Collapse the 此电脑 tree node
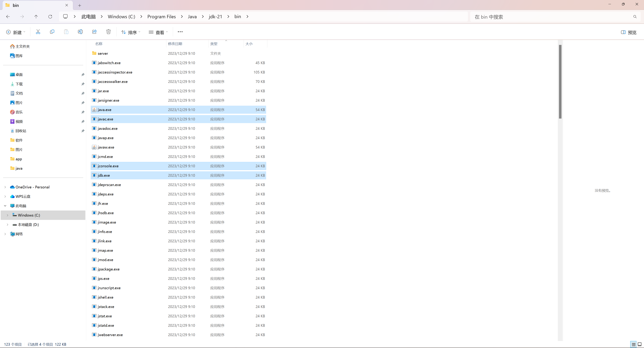The width and height of the screenshot is (644, 348). click(x=5, y=206)
